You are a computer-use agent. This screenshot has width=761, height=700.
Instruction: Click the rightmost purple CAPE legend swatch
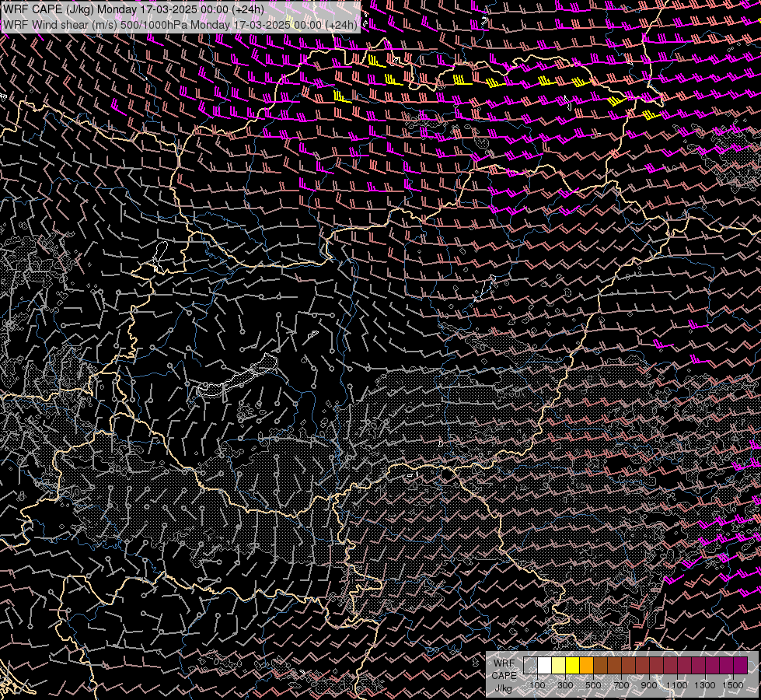[x=741, y=665]
